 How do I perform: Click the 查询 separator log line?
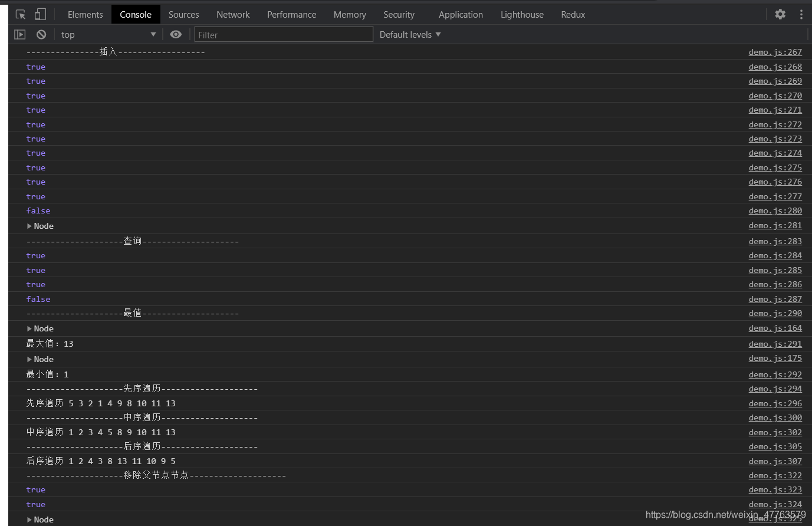click(x=132, y=241)
